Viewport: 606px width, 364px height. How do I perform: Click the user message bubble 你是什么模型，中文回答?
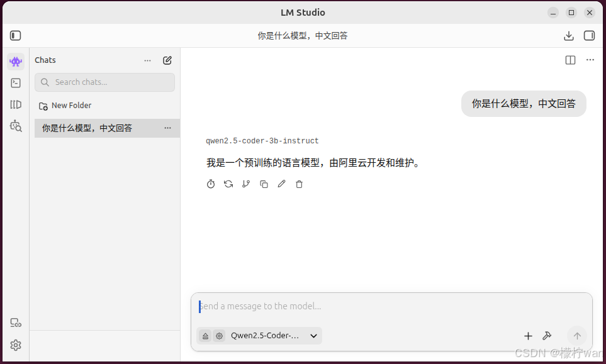tap(524, 104)
